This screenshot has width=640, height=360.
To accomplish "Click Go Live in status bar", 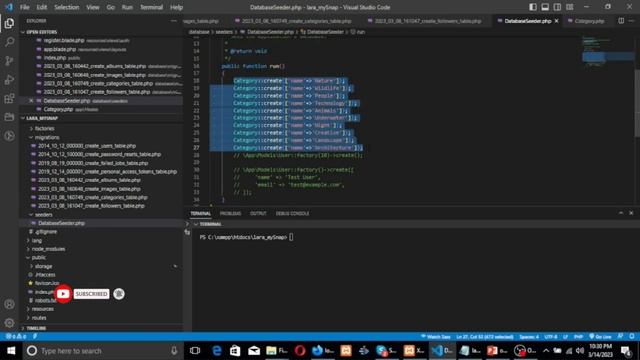I will point(600,337).
